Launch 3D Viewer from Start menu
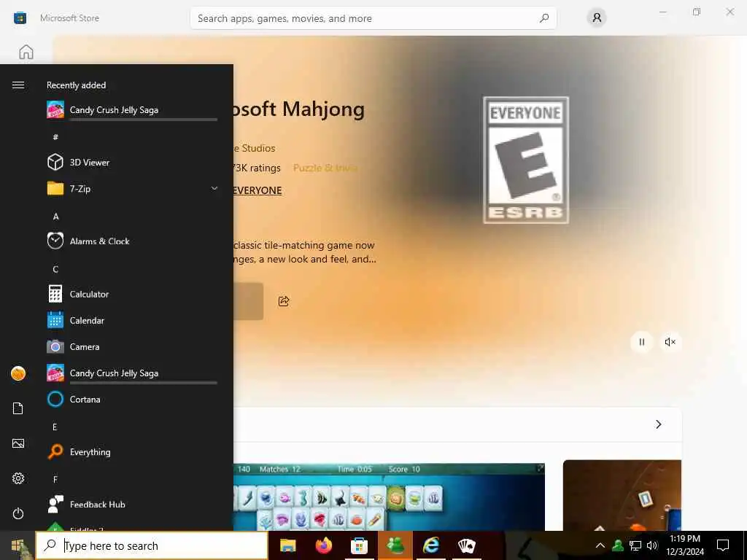The height and width of the screenshot is (560, 747). pos(132,163)
